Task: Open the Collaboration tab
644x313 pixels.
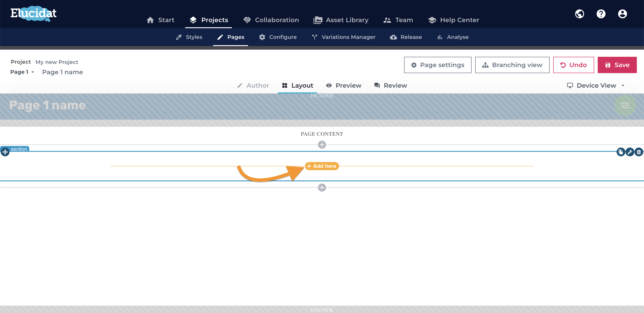Action: 271,20
